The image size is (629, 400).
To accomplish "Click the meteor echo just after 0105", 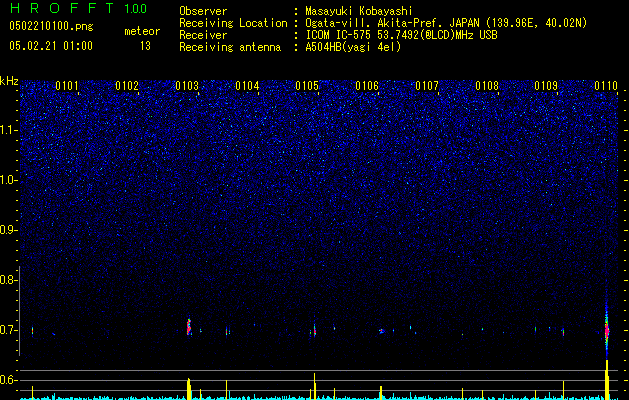I will pos(314,331).
